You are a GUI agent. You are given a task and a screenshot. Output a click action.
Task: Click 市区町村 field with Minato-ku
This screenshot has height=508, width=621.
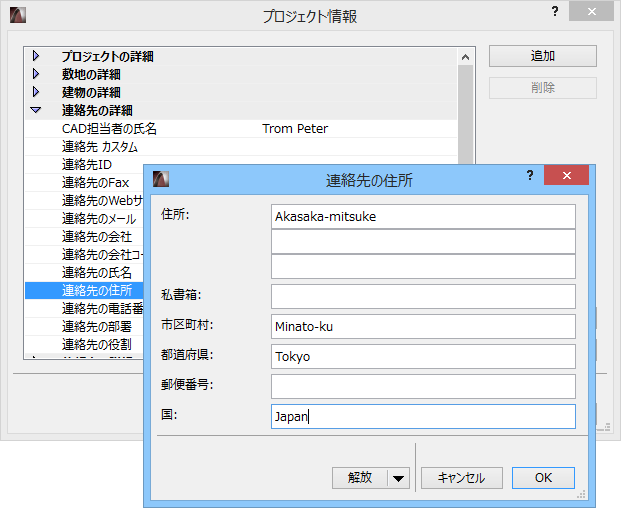point(423,327)
